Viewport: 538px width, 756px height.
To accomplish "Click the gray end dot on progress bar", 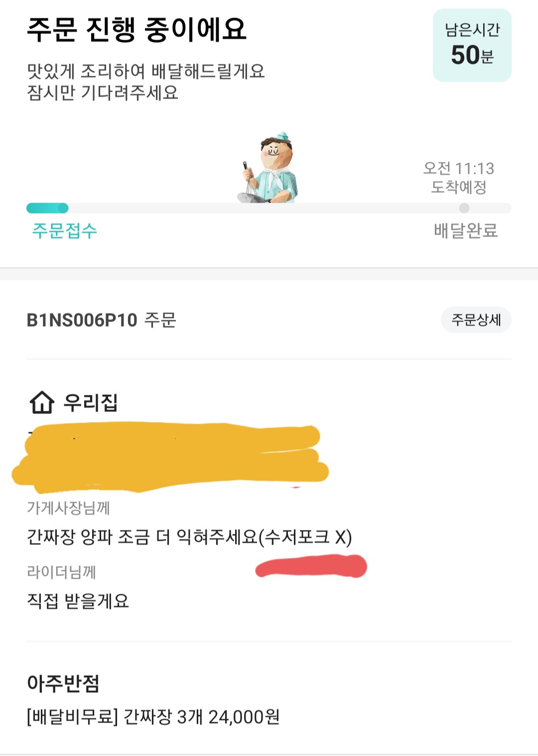I will [x=464, y=208].
